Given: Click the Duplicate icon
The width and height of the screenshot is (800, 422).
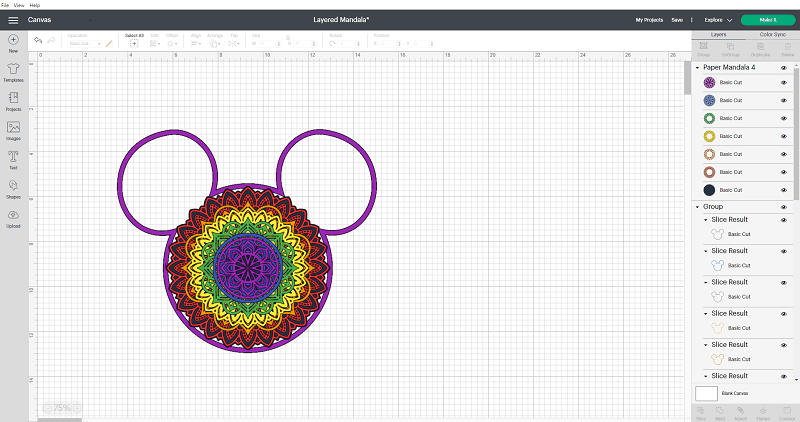Looking at the screenshot, I should [x=760, y=46].
